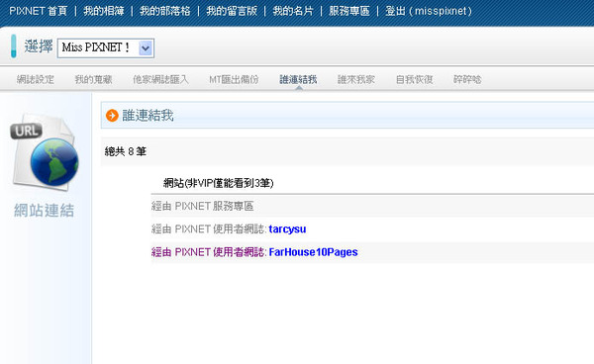Switch to the 網誌設定 tab
The height and width of the screenshot is (364, 594).
[x=36, y=79]
